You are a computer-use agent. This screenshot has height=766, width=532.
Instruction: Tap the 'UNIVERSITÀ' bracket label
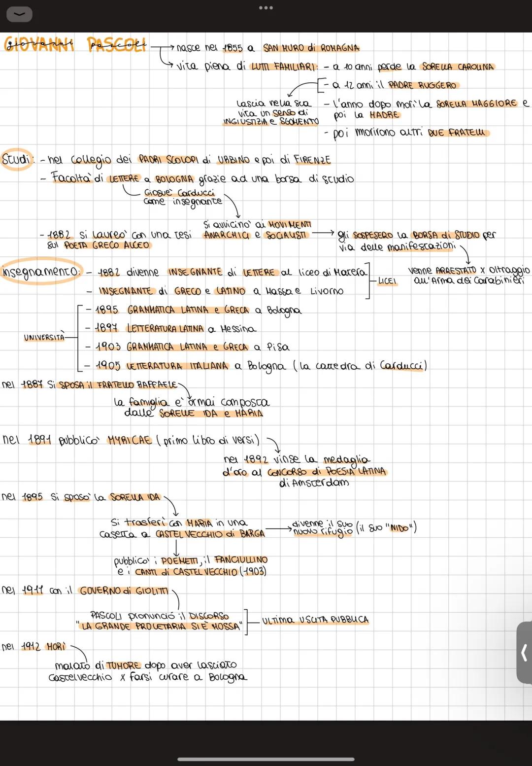coord(44,338)
